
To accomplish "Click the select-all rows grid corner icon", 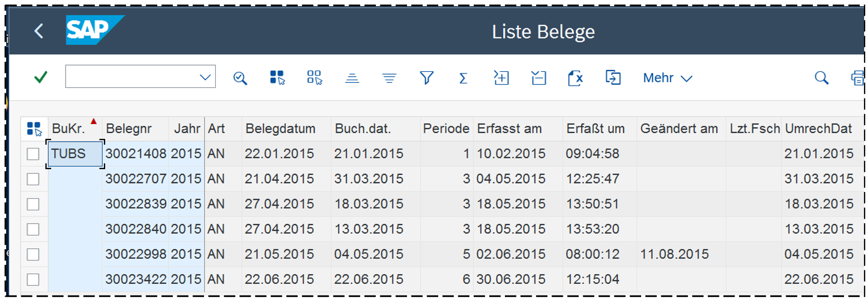I will (34, 129).
